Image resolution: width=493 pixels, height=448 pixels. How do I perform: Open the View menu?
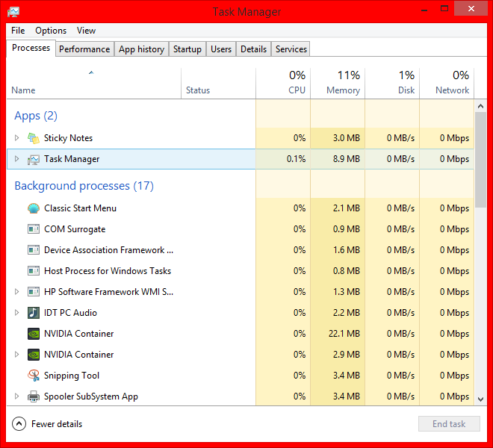tap(86, 31)
